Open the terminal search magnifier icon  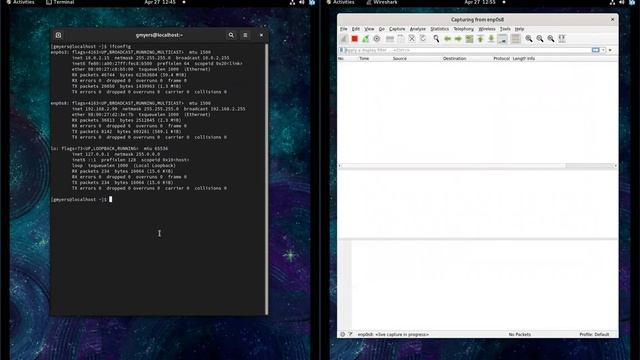pyautogui.click(x=231, y=35)
